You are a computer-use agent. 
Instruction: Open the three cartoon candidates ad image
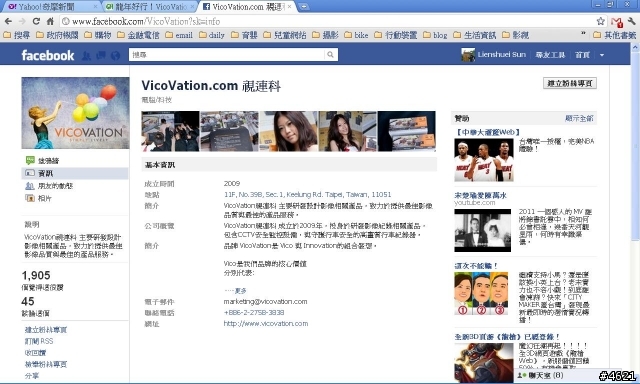(481, 293)
